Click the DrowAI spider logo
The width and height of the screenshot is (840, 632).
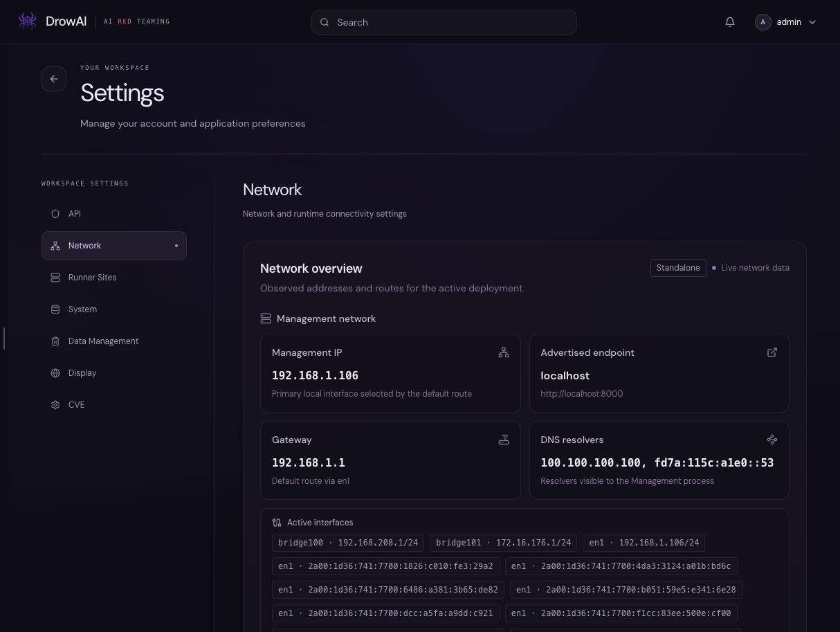point(28,21)
